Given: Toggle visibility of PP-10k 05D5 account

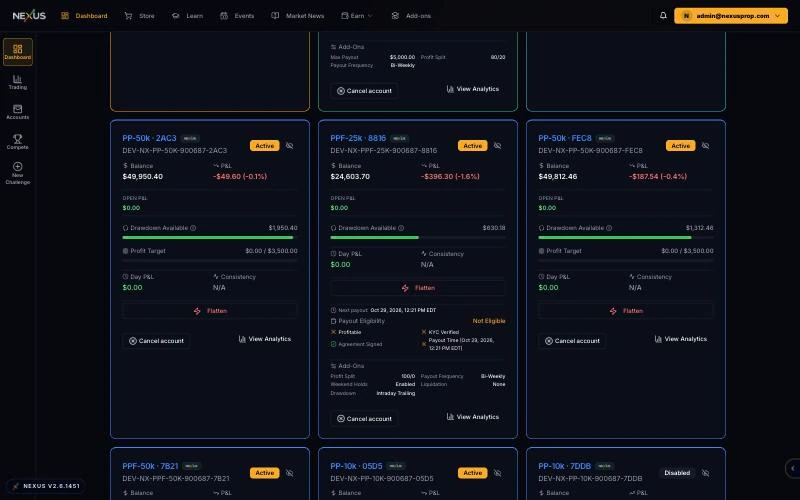Looking at the screenshot, I should tap(497, 473).
